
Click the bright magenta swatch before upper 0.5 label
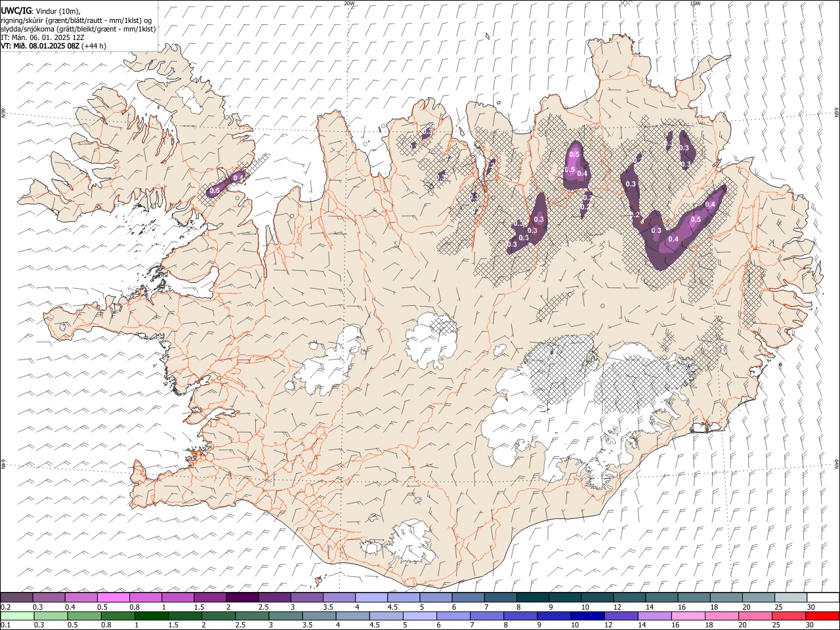(113, 598)
